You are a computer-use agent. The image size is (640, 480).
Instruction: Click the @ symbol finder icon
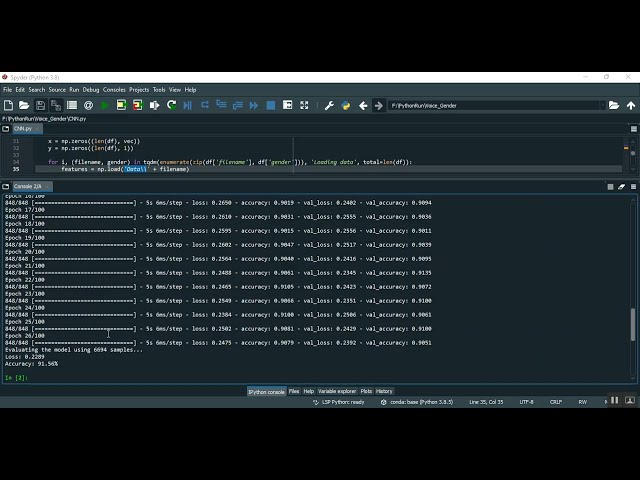click(88, 105)
